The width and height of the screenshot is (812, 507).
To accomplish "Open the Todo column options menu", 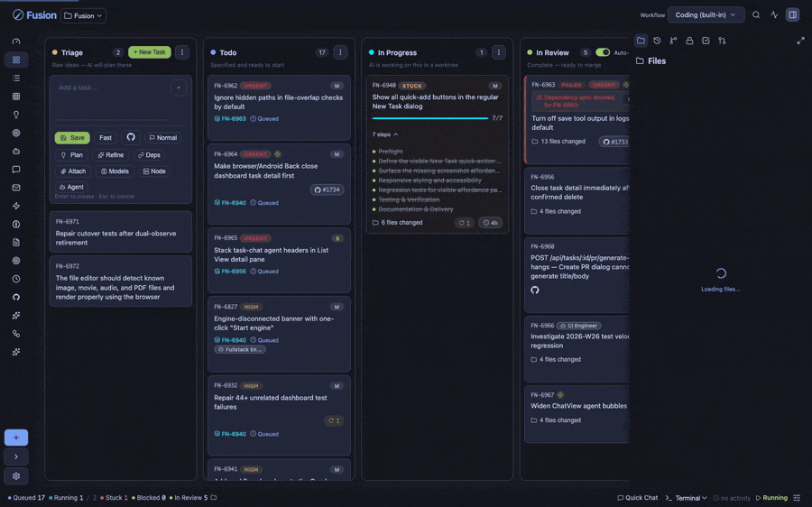I will (x=340, y=52).
